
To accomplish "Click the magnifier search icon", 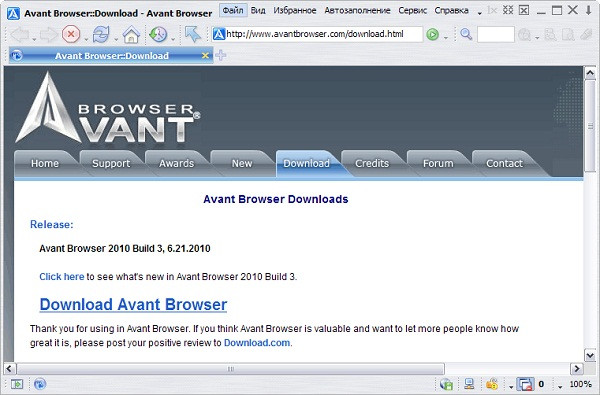I will coord(466,34).
